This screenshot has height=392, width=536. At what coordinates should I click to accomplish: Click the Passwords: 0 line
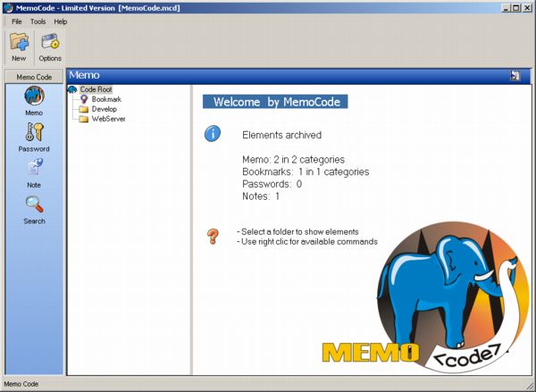pos(272,184)
